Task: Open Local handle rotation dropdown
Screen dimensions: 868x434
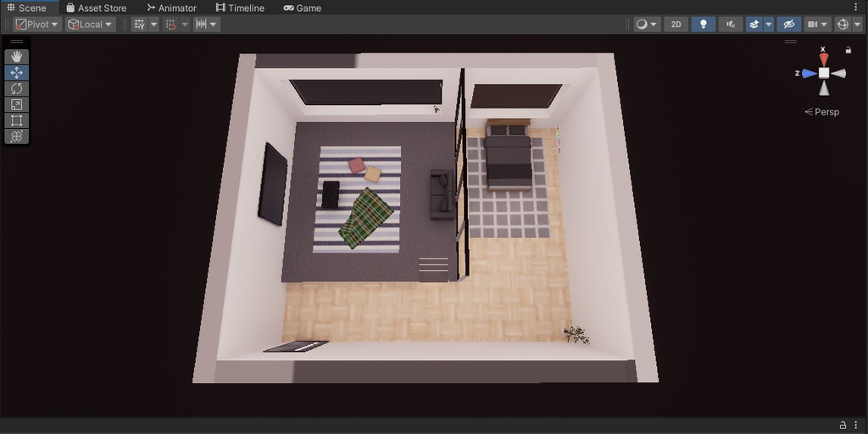Action: pos(90,25)
